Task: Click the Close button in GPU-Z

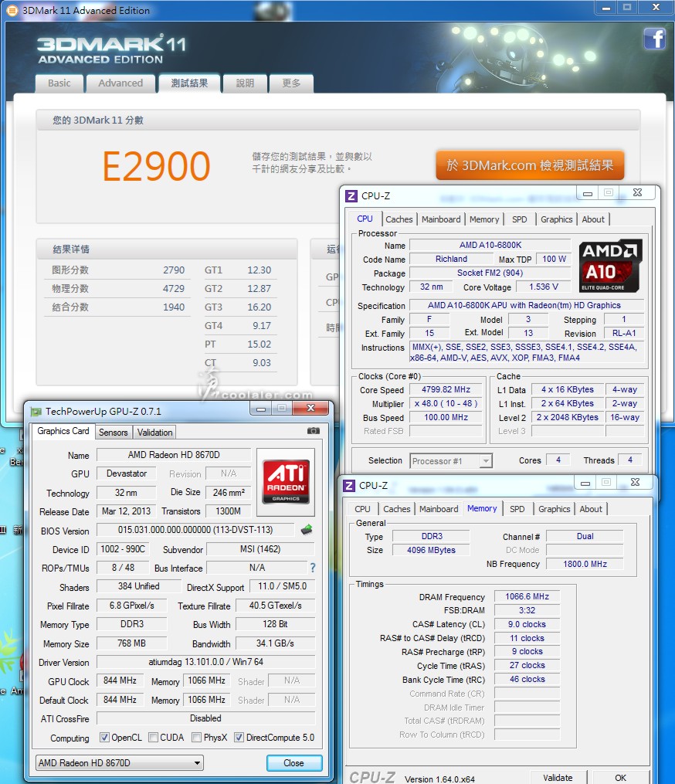Action: click(293, 763)
